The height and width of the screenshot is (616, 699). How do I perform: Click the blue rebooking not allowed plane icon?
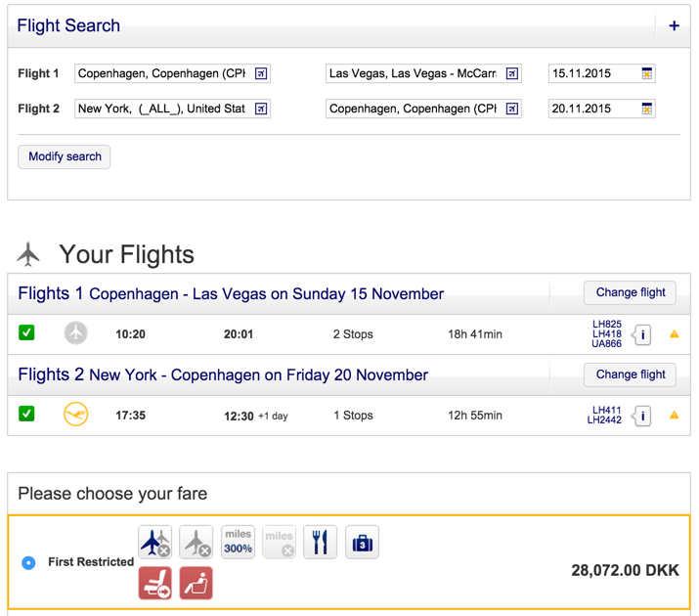pos(155,542)
